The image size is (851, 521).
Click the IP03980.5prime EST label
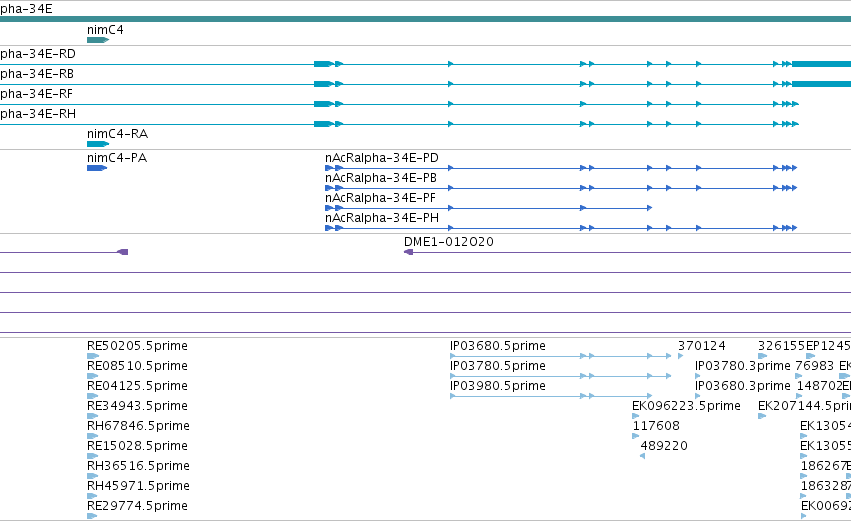498,386
